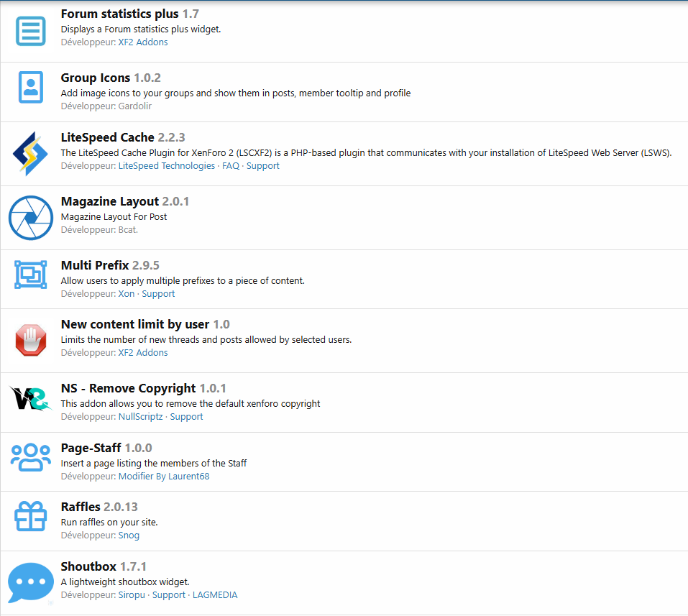
Task: Click "Magazine Layout For Post" description
Action: (114, 217)
